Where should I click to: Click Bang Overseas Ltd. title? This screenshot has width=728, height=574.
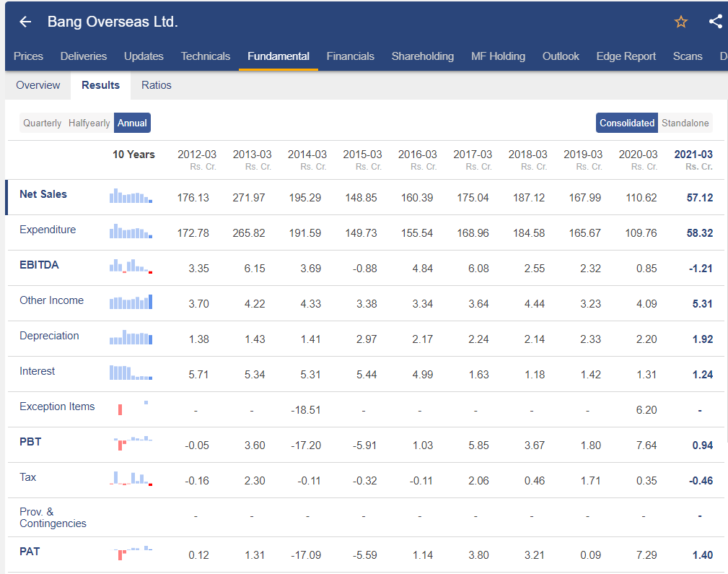pos(113,22)
